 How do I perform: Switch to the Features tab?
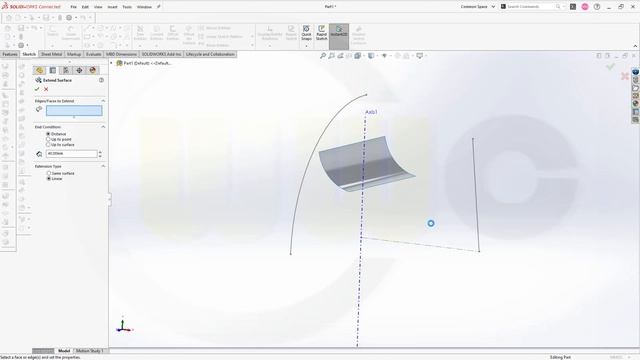[10, 54]
